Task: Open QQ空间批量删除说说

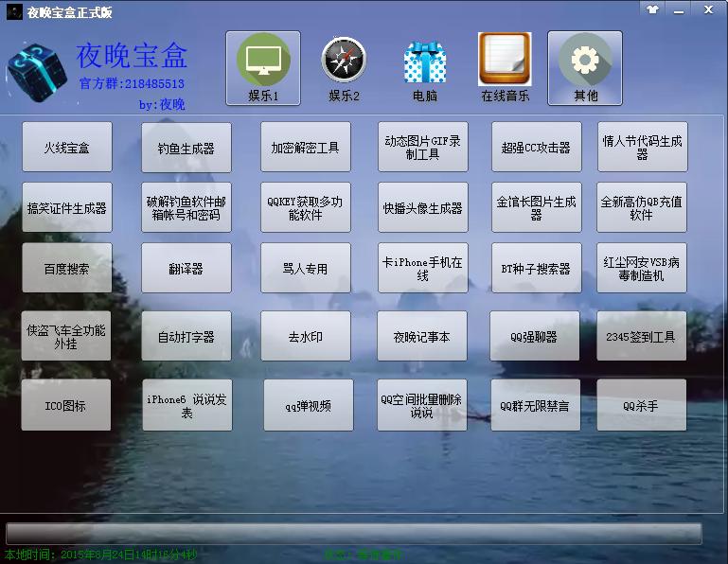Action: coord(422,405)
